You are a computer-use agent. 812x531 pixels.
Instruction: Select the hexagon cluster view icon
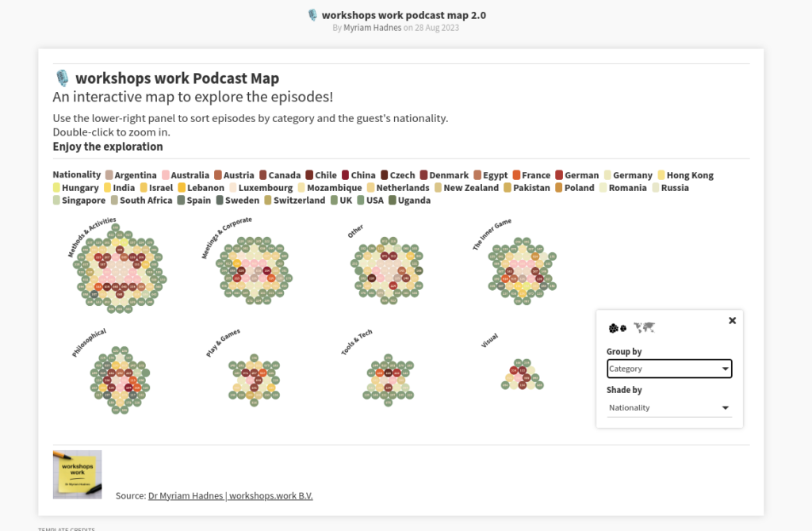click(x=617, y=327)
